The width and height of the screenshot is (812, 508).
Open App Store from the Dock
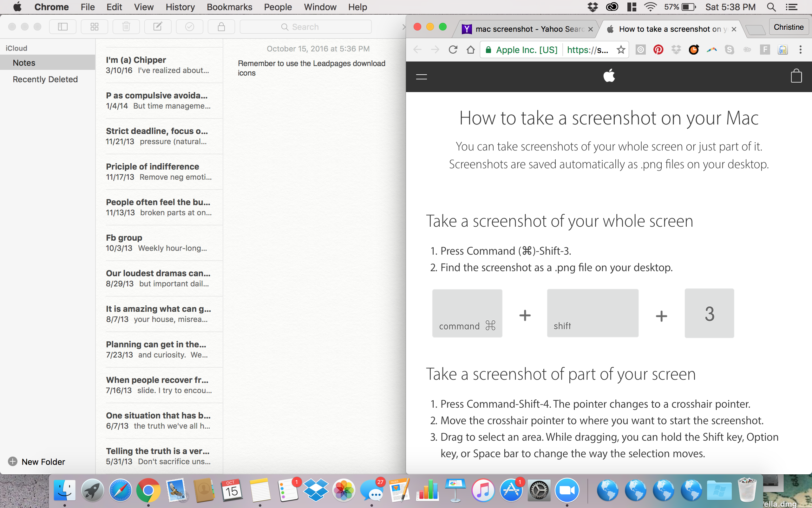pos(511,490)
